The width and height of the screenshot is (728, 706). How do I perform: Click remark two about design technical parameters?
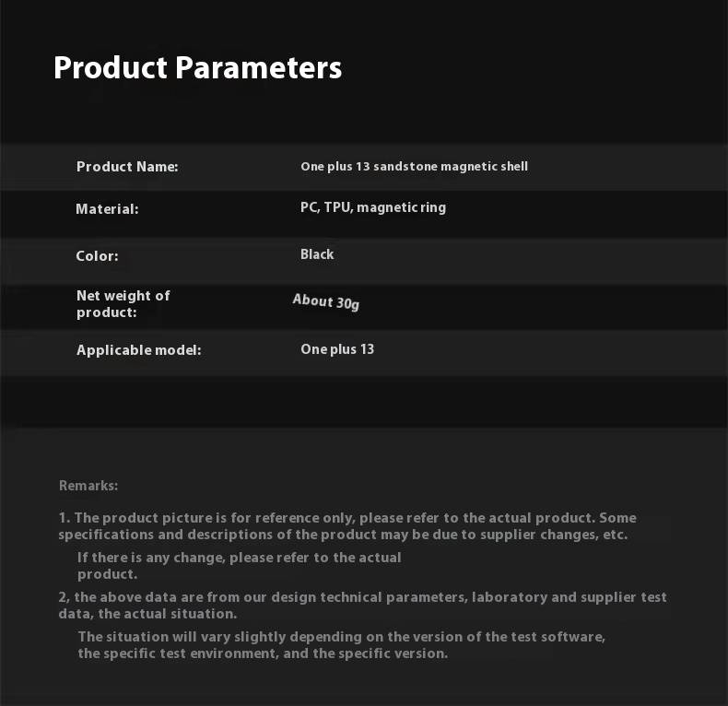click(x=362, y=597)
